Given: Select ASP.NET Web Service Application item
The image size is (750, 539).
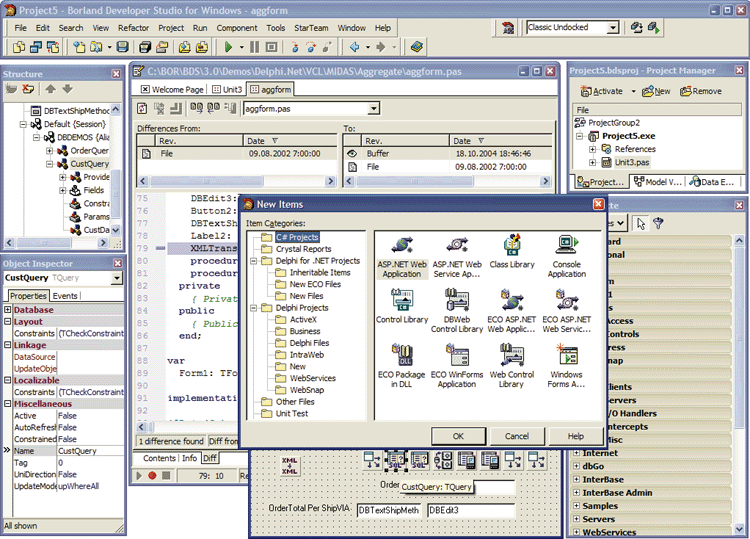Looking at the screenshot, I should click(457, 257).
